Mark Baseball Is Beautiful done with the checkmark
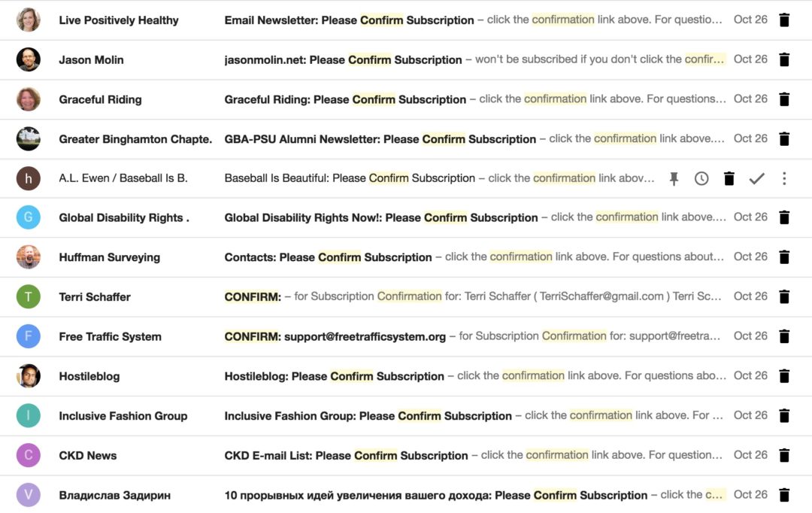 click(x=757, y=178)
